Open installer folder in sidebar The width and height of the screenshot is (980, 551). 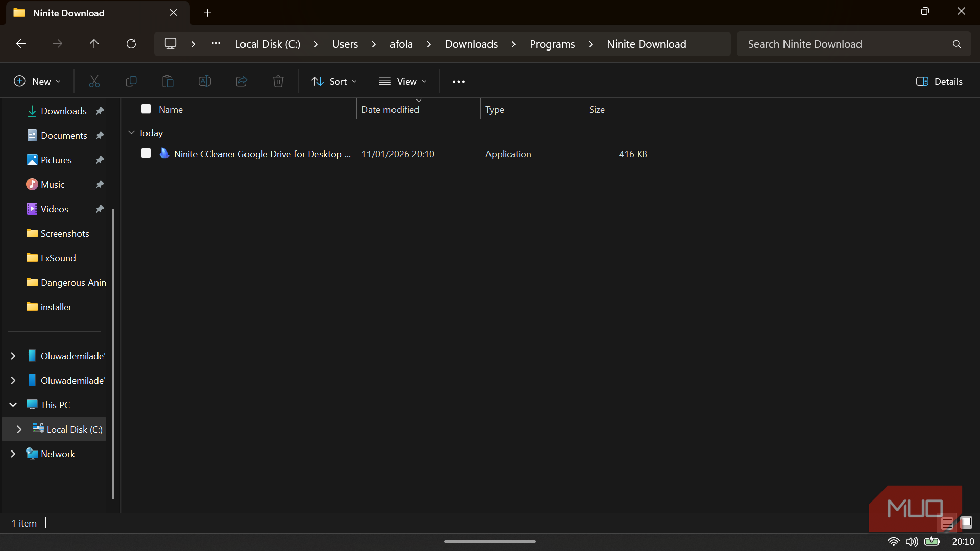[x=49, y=307]
